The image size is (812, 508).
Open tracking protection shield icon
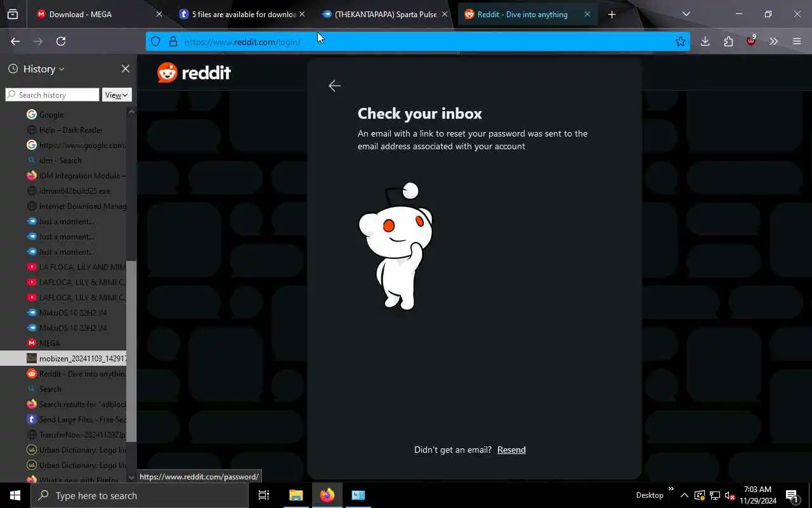coord(155,42)
